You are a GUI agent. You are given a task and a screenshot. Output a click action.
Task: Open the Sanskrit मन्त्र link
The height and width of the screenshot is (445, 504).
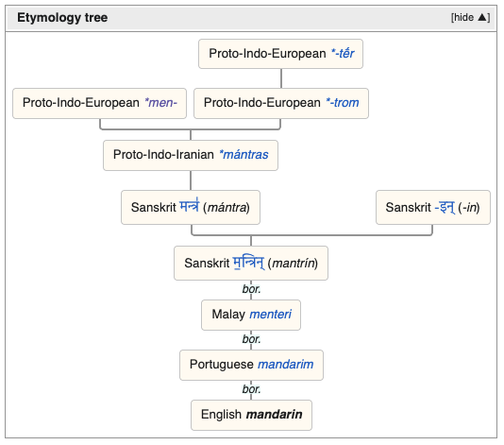190,206
